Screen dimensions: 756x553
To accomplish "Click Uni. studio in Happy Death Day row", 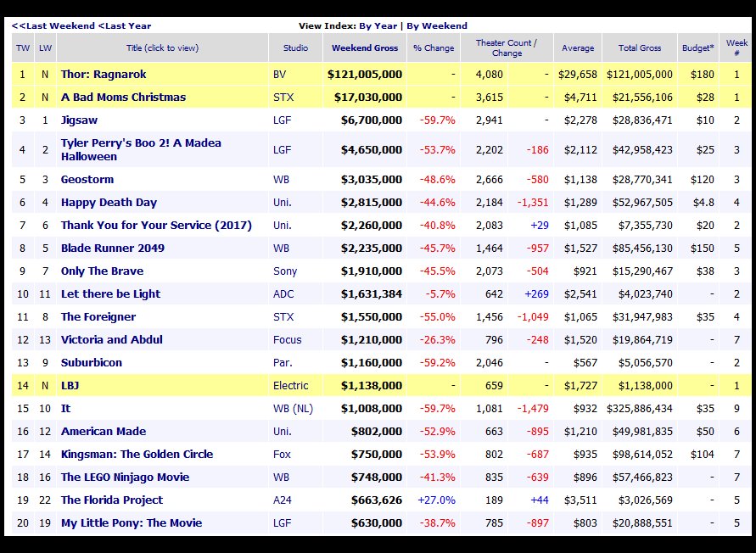I will (x=282, y=203).
